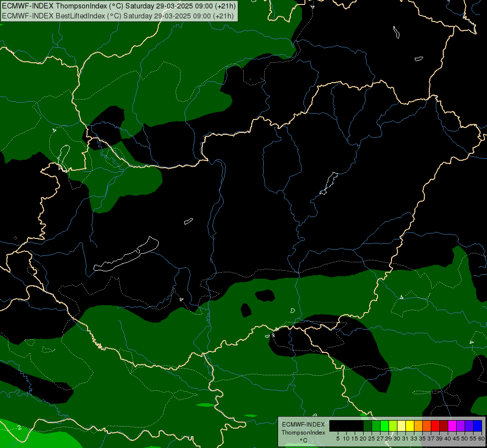Image resolution: width=487 pixels, height=448 pixels.
Task: Pick the pale yellow 30–31 legend swatch
Action: point(401,426)
